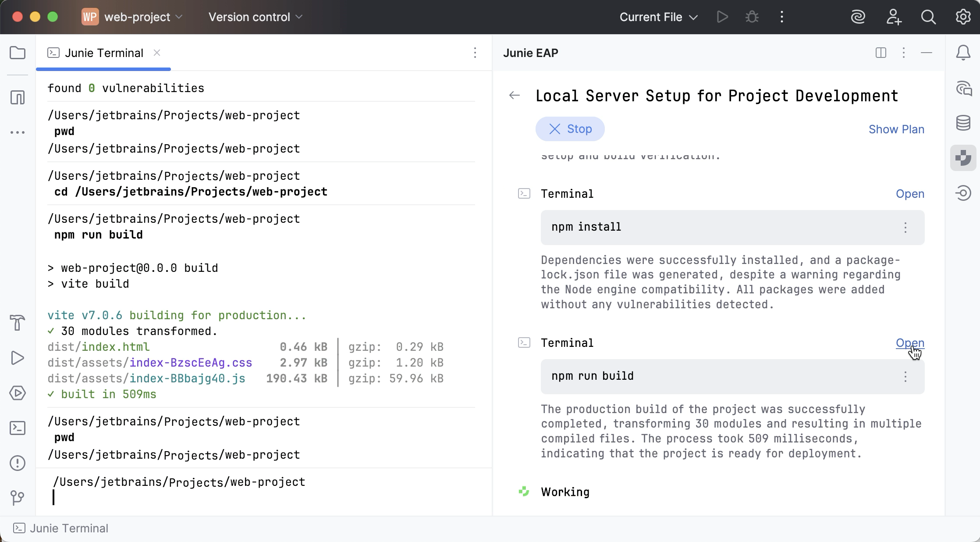Image resolution: width=980 pixels, height=542 pixels.
Task: Open the Terminal tool window icon
Action: click(x=18, y=428)
